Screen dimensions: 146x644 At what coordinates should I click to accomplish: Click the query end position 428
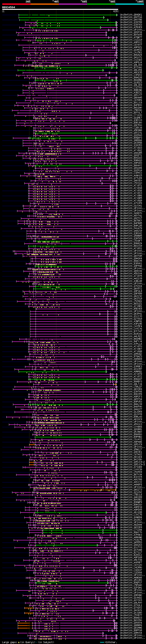(115, 11)
